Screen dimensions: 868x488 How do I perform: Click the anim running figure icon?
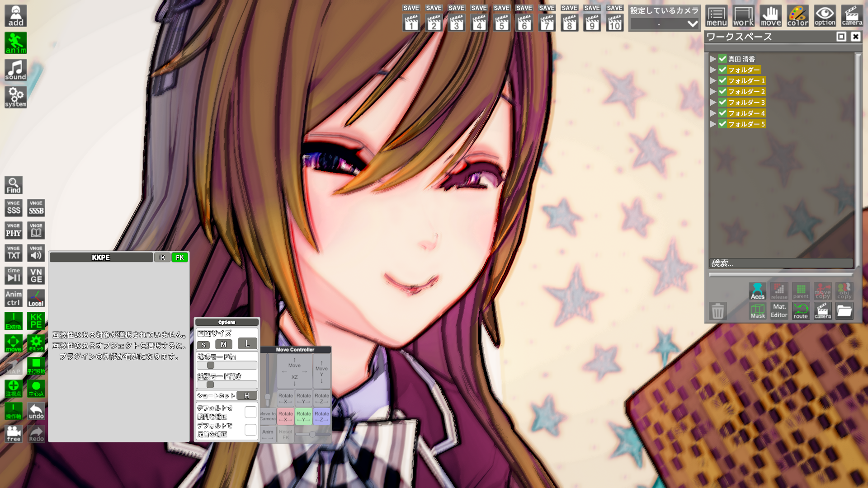tap(16, 43)
